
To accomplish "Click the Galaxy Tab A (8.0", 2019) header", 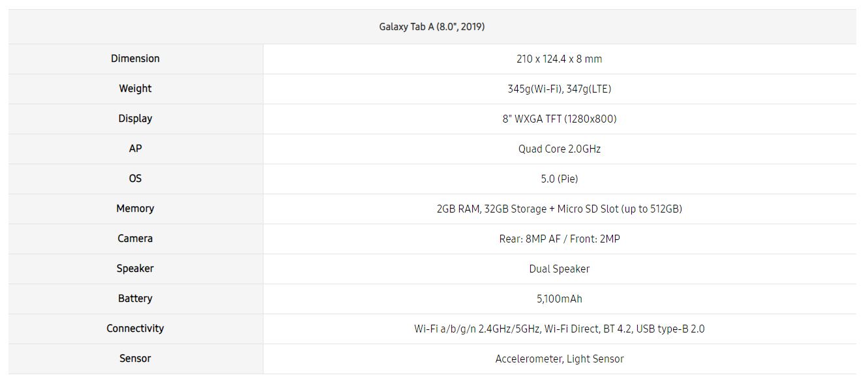I will [x=432, y=27].
